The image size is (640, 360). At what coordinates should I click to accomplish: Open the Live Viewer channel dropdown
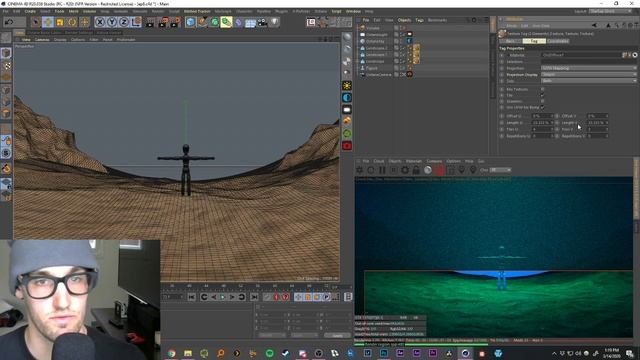click(500, 170)
